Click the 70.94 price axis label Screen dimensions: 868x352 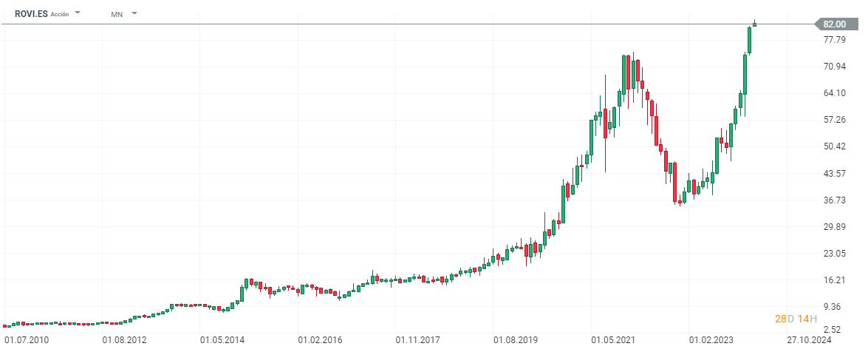(x=834, y=67)
